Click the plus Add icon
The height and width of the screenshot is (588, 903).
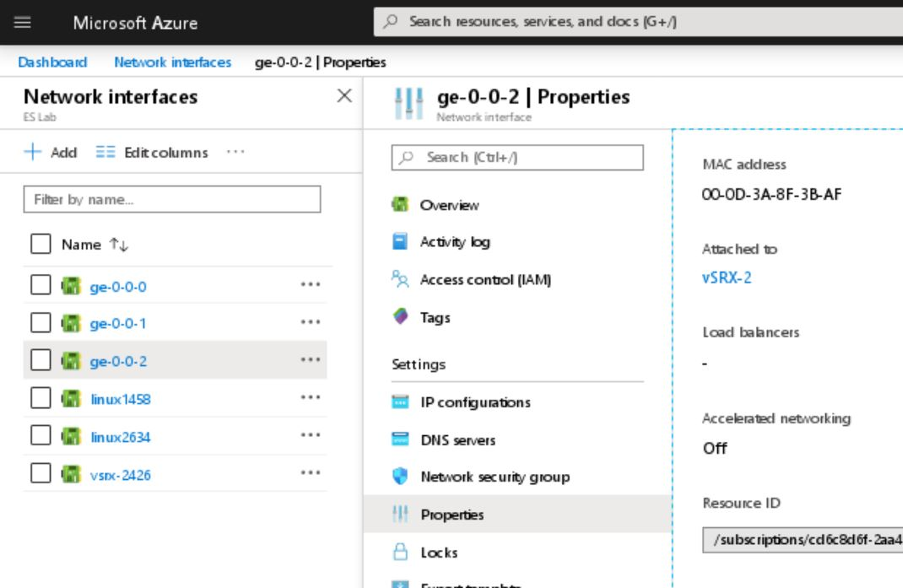(33, 152)
